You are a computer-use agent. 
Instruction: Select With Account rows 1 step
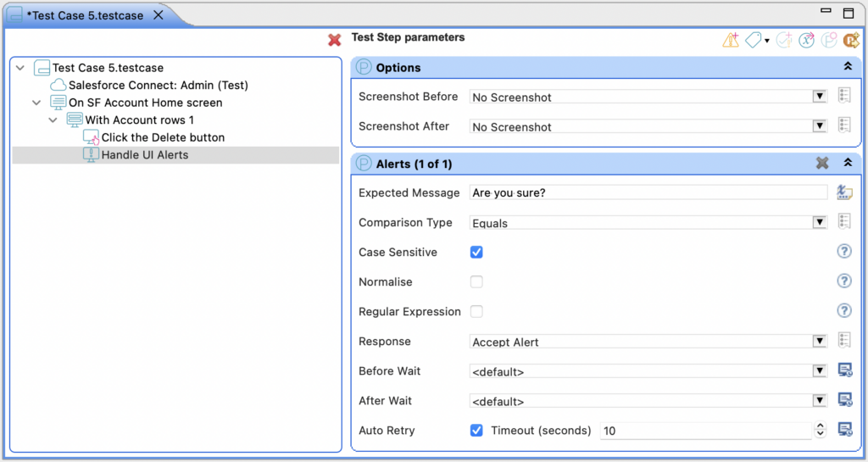(140, 120)
